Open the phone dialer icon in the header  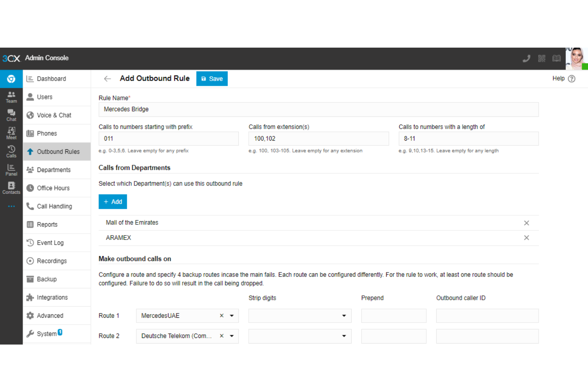526,58
